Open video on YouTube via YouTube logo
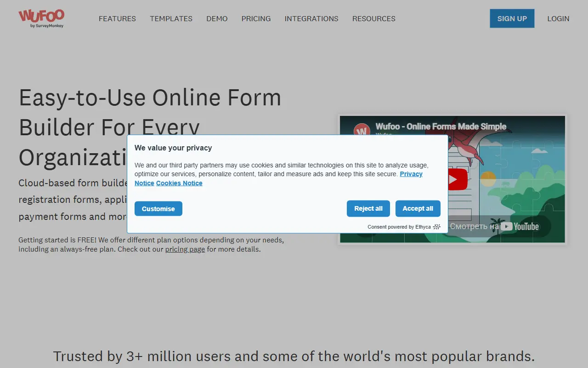The image size is (588, 368). [x=520, y=226]
